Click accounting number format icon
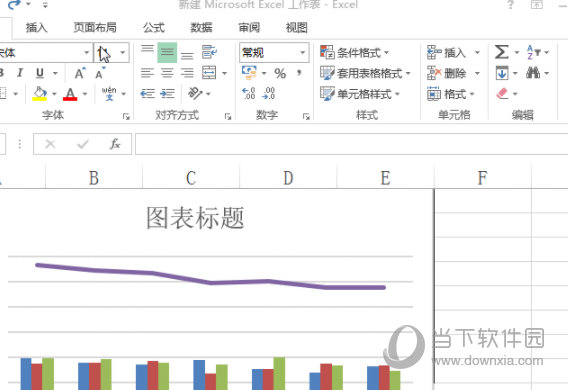This screenshot has height=390, width=568. [x=249, y=73]
